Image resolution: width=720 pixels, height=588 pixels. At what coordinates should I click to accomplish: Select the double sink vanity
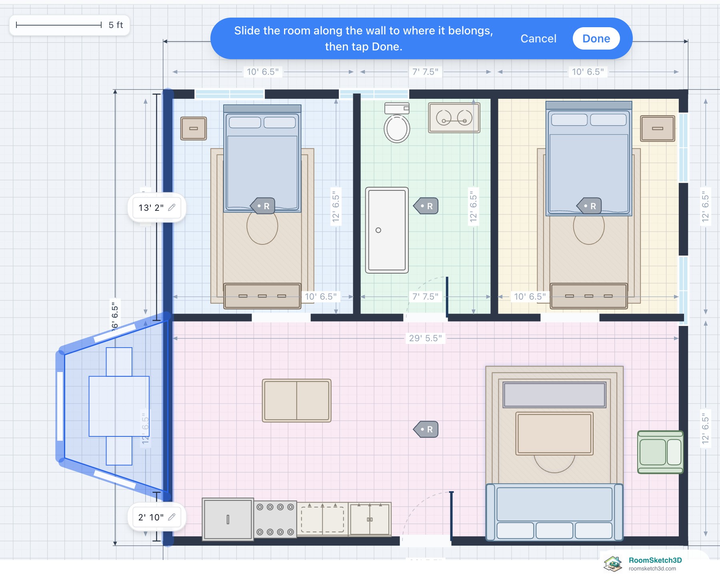pos(454,118)
